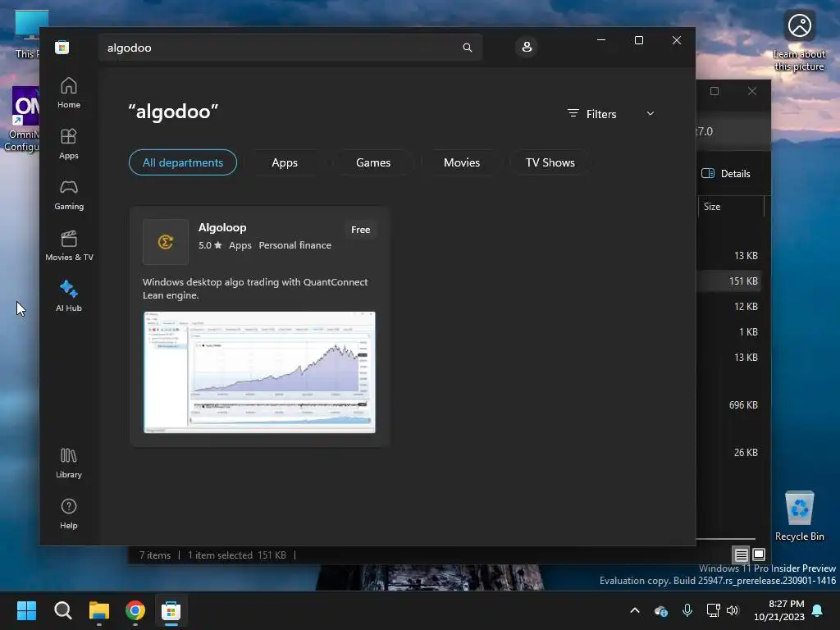Image resolution: width=840 pixels, height=630 pixels.
Task: Select Apps department filter
Action: pyautogui.click(x=285, y=162)
